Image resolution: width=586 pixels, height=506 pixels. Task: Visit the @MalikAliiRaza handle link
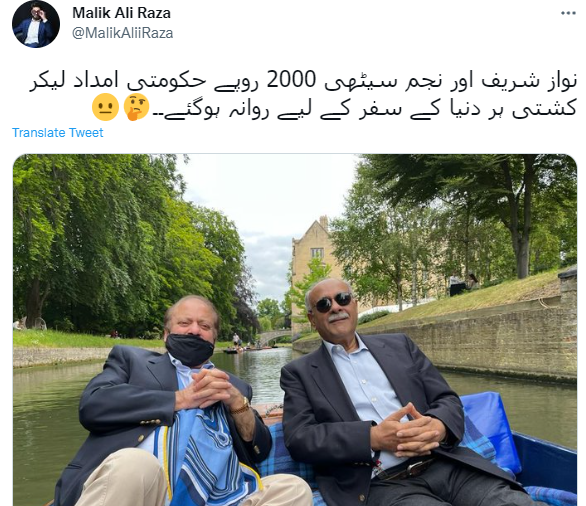coord(122,33)
